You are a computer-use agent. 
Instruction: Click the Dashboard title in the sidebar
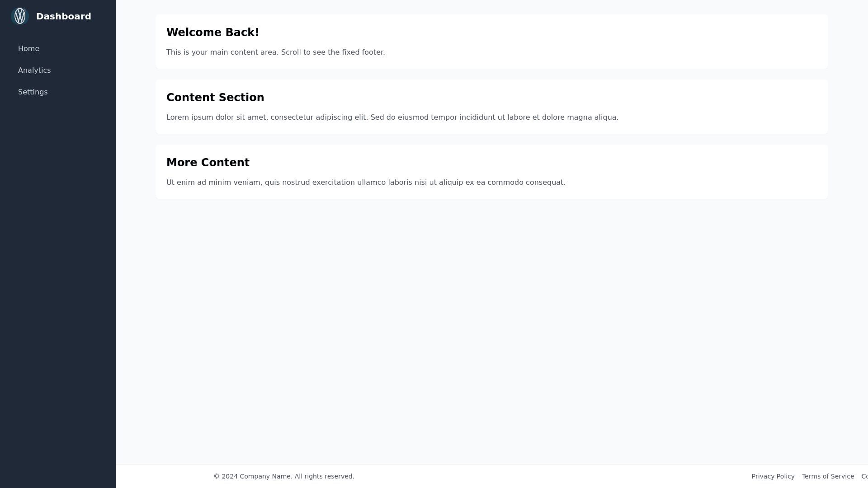[63, 16]
